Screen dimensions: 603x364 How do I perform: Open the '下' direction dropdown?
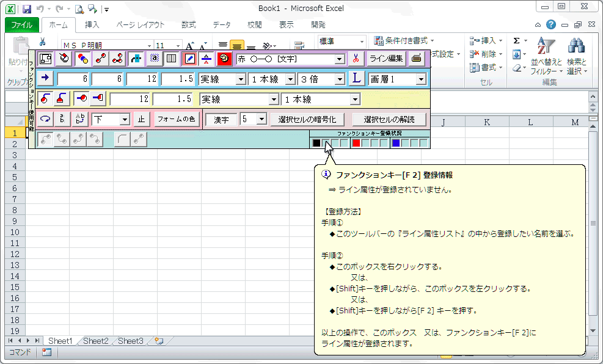[x=125, y=120]
